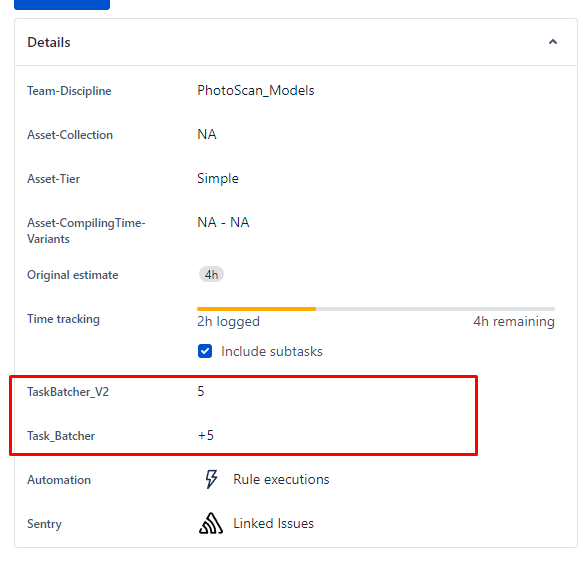Viewport: 583px width, 567px height.
Task: Open Rule executions link
Action: (x=281, y=479)
